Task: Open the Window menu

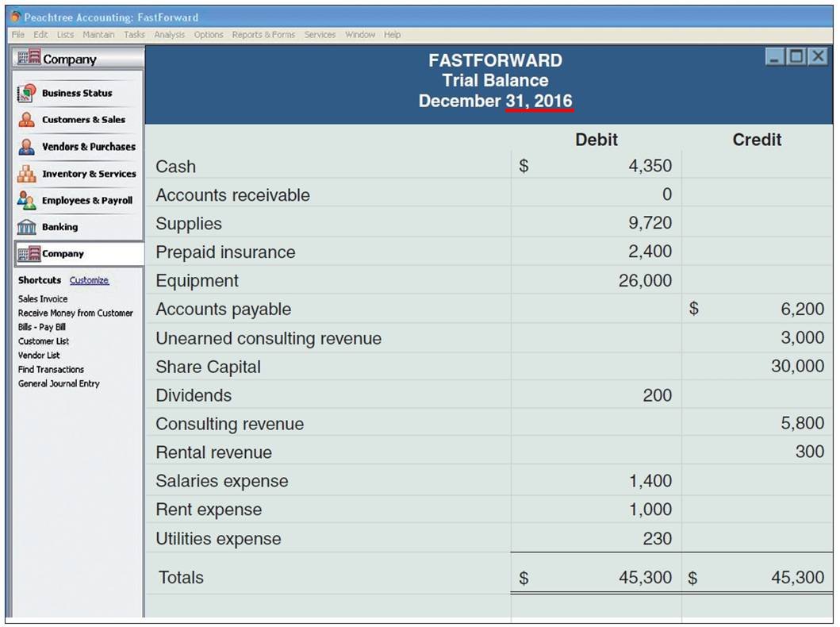Action: [360, 34]
